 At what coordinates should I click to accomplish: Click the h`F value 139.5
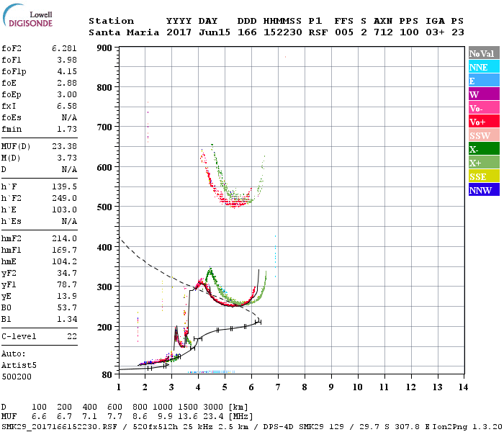(x=64, y=186)
